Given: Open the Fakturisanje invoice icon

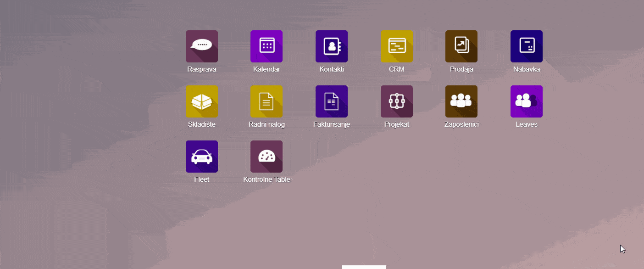Looking at the screenshot, I should [332, 101].
